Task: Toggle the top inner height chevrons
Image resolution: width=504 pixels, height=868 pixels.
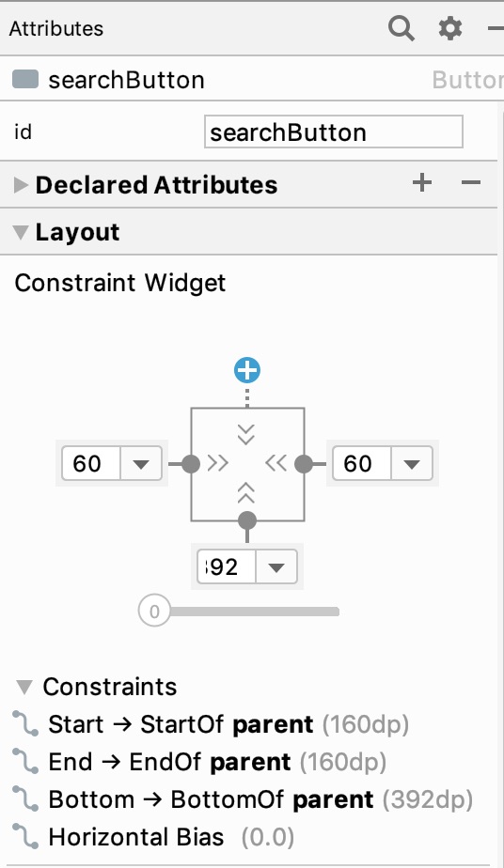Action: click(246, 435)
